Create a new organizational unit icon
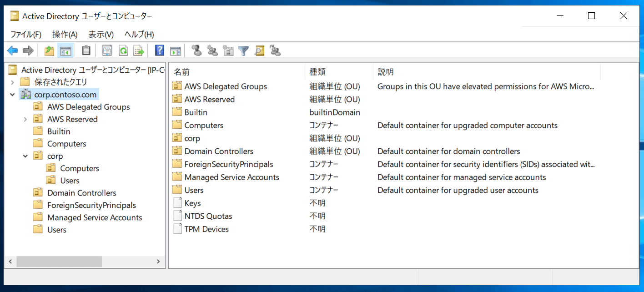This screenshot has width=644, height=292. point(228,50)
